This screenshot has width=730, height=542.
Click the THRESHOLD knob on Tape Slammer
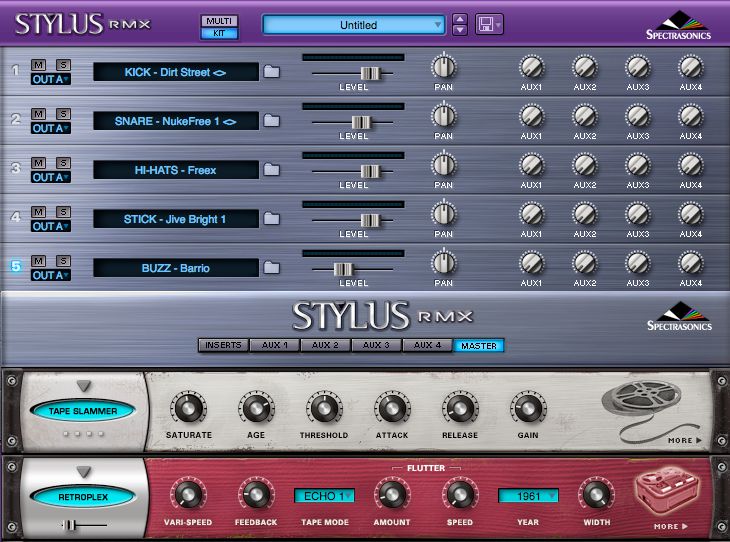324,409
